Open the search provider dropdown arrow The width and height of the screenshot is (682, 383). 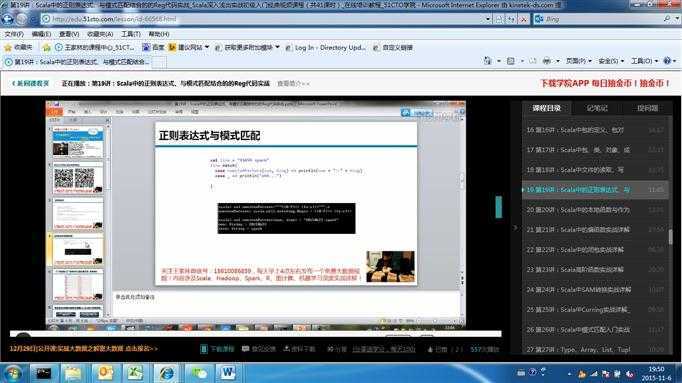tap(676, 19)
